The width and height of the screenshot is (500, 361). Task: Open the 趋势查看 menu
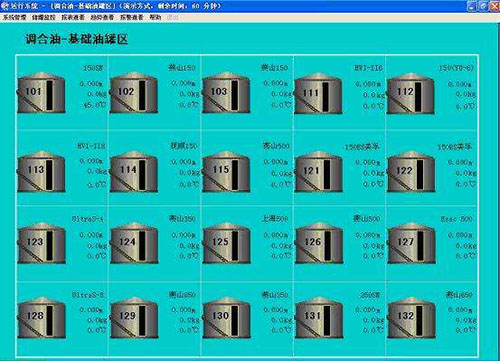pyautogui.click(x=102, y=17)
